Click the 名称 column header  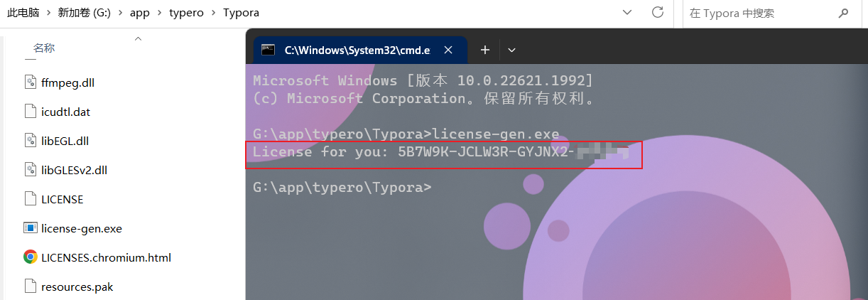tap(44, 48)
